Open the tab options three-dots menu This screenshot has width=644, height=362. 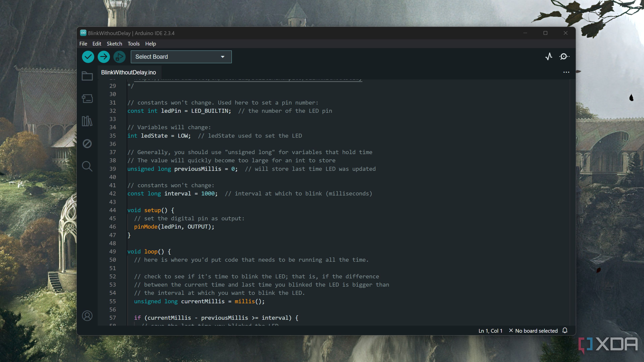[x=566, y=72]
